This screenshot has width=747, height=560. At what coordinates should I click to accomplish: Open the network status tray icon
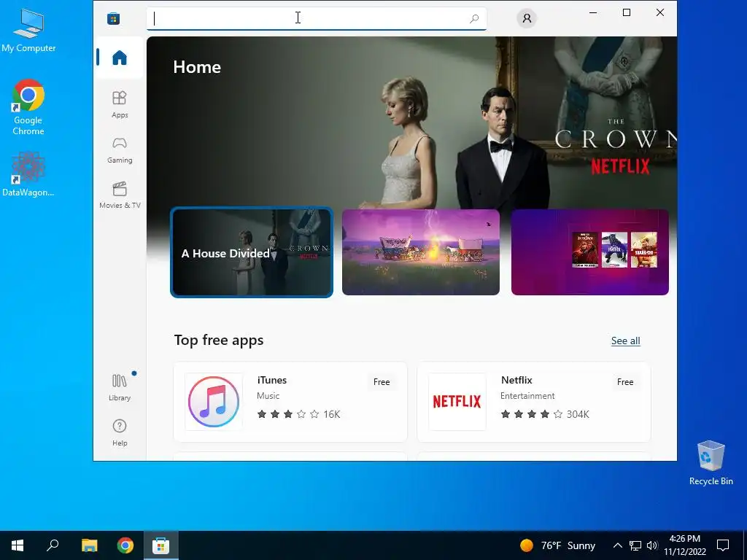pyautogui.click(x=635, y=545)
